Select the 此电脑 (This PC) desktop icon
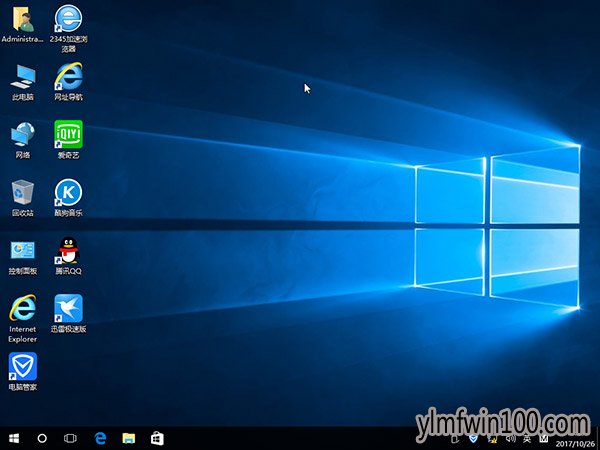Image resolution: width=600 pixels, height=450 pixels. point(23,83)
